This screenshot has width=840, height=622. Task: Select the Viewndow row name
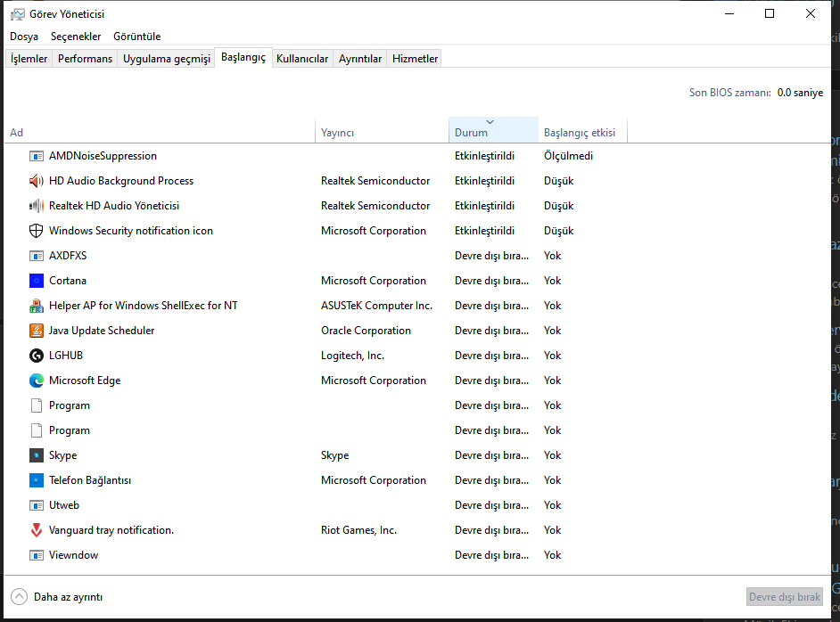73,555
